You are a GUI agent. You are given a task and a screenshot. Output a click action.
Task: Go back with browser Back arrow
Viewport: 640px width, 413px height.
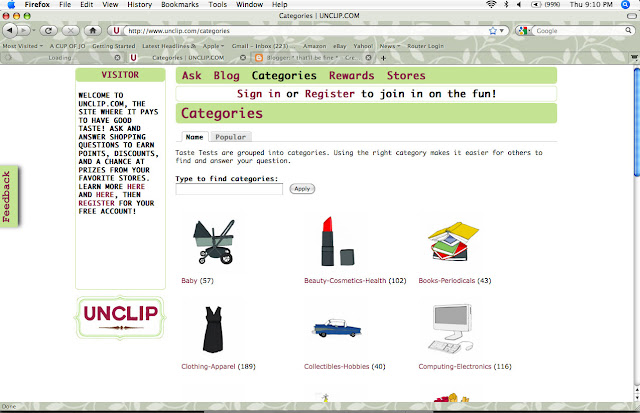coord(10,30)
